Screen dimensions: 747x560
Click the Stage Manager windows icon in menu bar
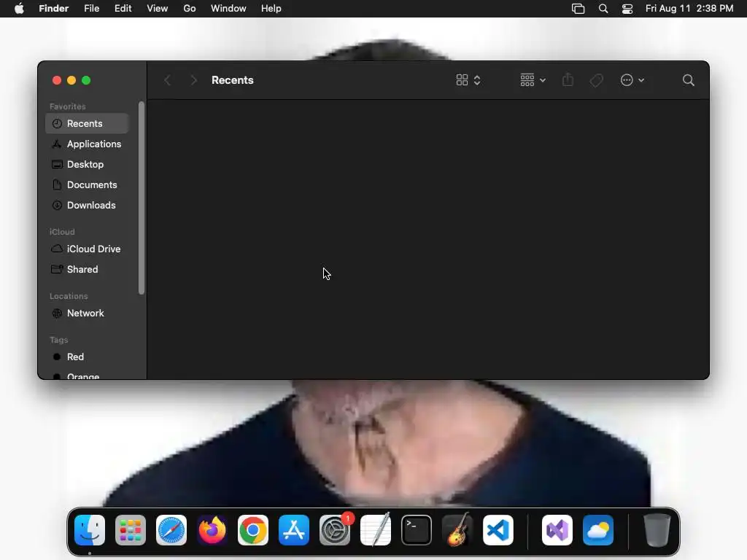coord(578,9)
